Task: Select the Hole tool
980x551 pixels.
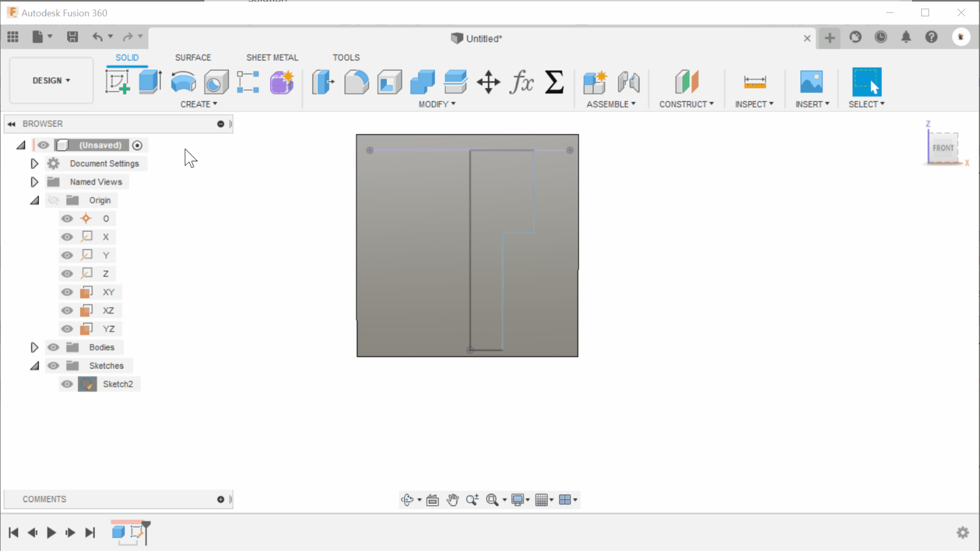Action: click(x=216, y=82)
